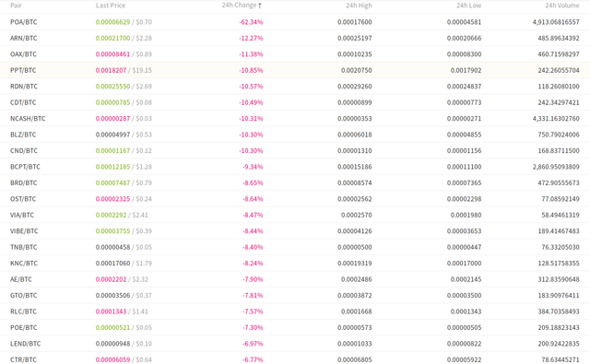This screenshot has height=364, width=590.
Task: Choose the RDN/BTC pair
Action: pyautogui.click(x=24, y=87)
